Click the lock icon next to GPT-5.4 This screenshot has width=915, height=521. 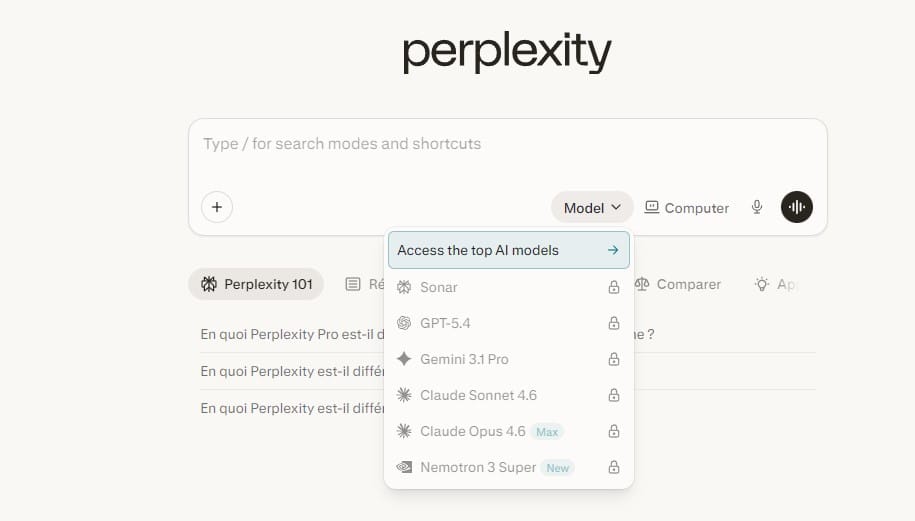tap(614, 323)
